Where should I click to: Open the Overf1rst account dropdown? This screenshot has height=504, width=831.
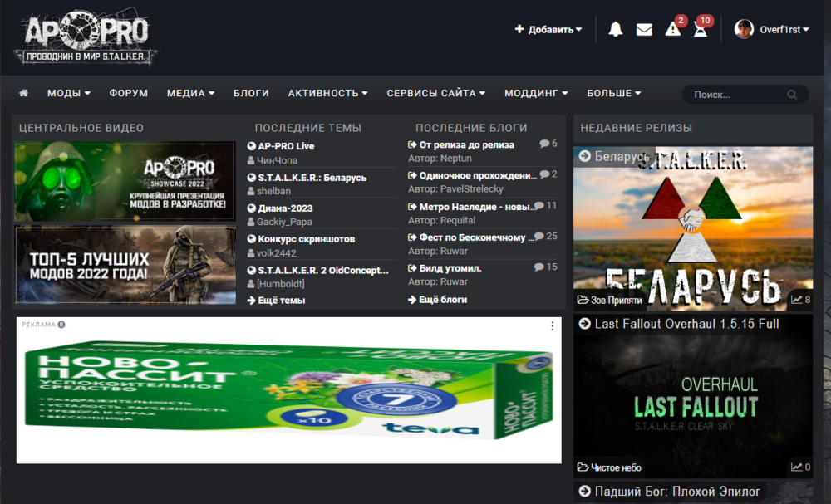pos(784,30)
